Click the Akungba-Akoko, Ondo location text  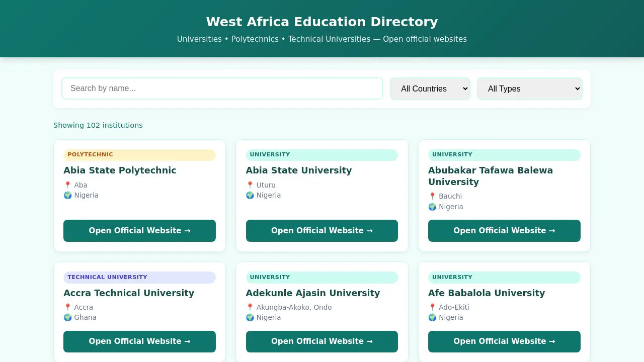(x=294, y=307)
